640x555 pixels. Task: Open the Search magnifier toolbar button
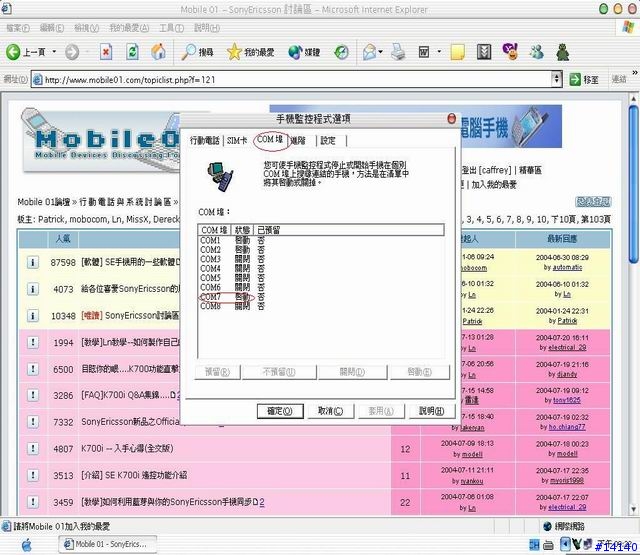point(198,52)
